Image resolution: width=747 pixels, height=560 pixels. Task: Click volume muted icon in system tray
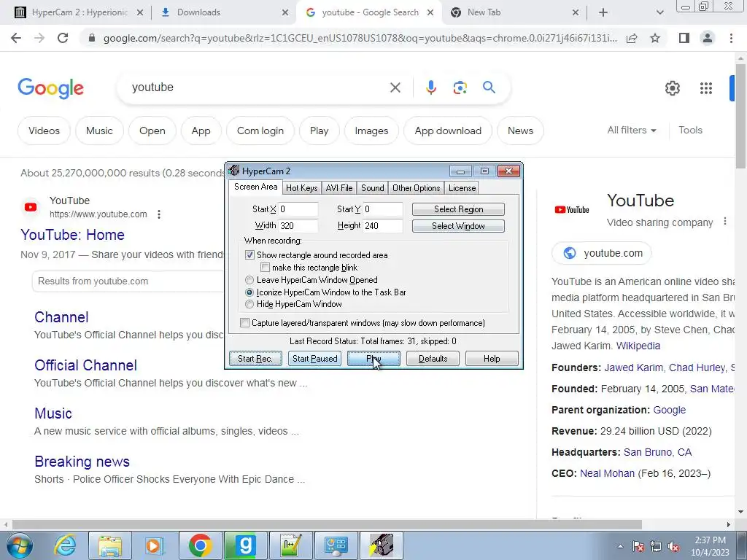(x=673, y=547)
